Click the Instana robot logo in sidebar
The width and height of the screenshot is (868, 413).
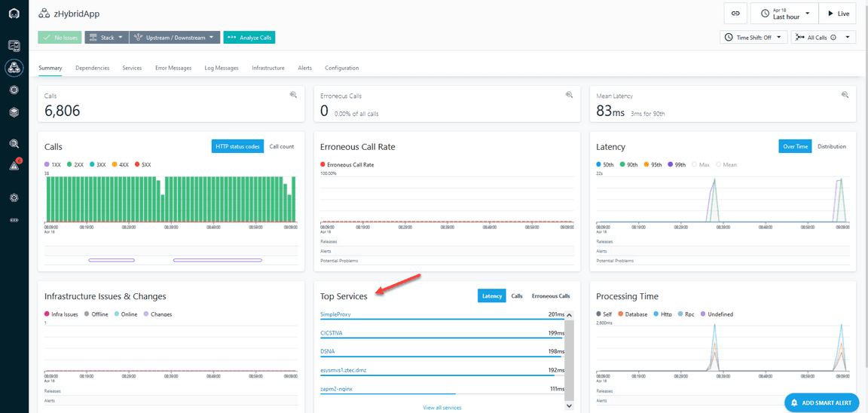click(x=14, y=13)
